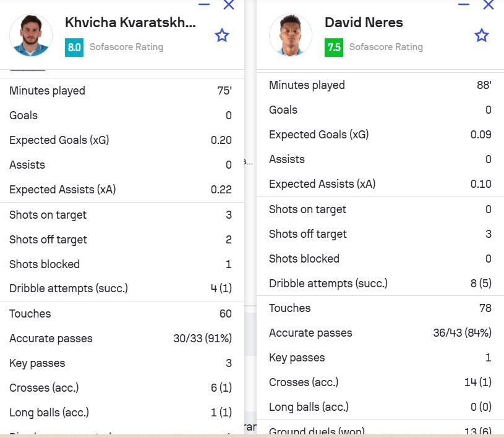
Task: Close the Kvaratskhelia stats popup
Action: click(x=228, y=5)
